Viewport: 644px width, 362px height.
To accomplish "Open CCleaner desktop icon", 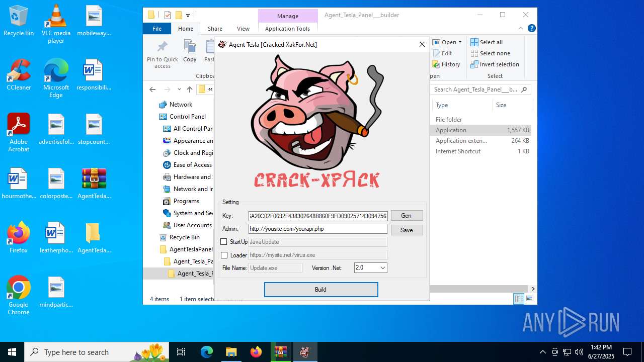I will pyautogui.click(x=19, y=74).
